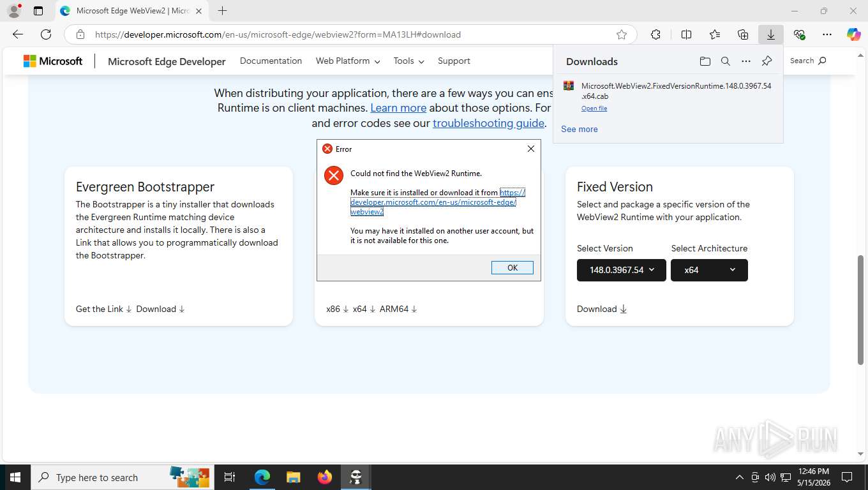868x490 pixels.
Task: Open Task View on taskbar
Action: click(x=230, y=477)
